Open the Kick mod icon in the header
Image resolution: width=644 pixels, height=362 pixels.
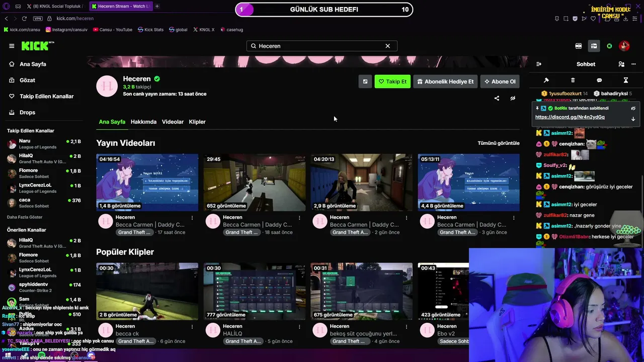(x=579, y=46)
